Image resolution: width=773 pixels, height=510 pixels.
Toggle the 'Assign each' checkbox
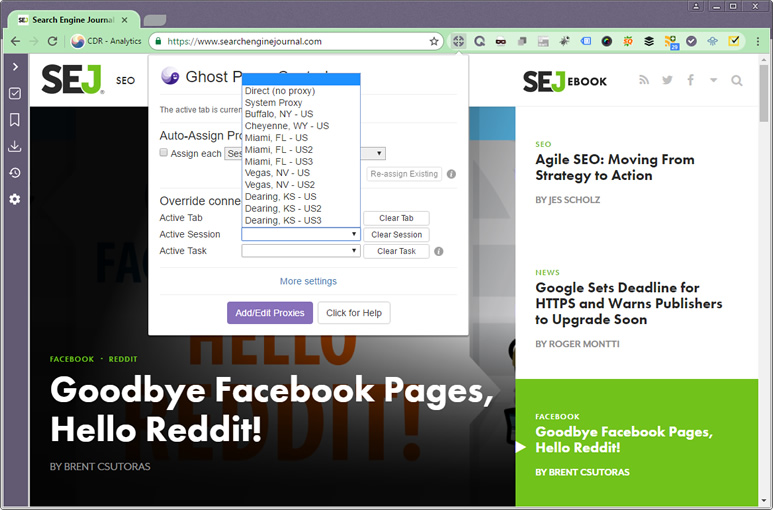pos(164,153)
